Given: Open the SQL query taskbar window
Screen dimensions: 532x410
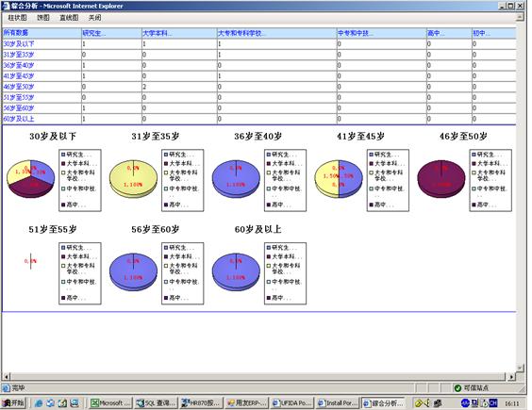Looking at the screenshot, I should (155, 402).
